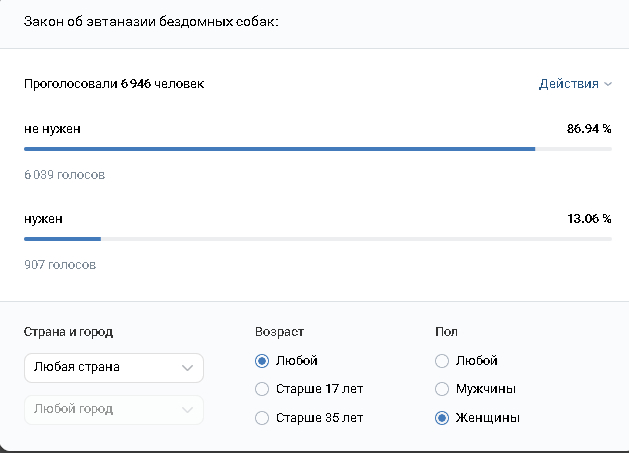629x453 pixels.
Task: Click the нужен answer option
Action: click(x=42, y=218)
